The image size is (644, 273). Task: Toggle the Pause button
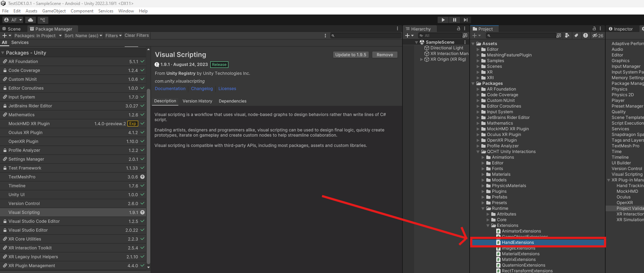coord(454,20)
